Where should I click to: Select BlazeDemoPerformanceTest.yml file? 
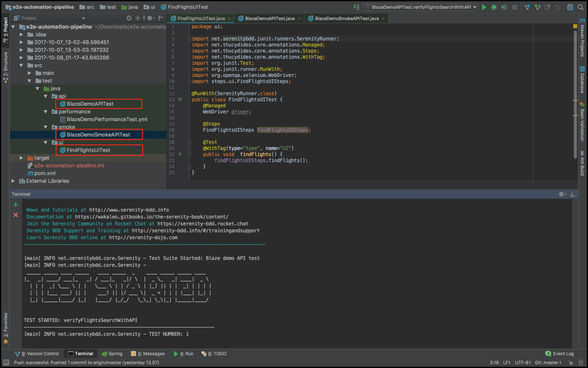[x=107, y=119]
